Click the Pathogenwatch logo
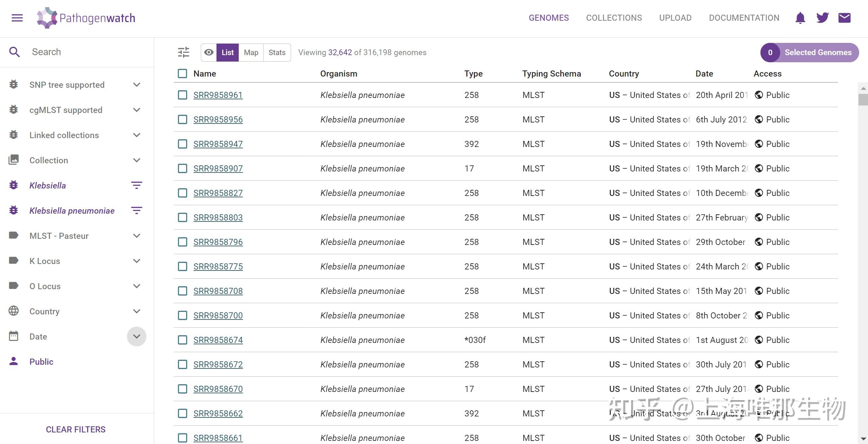 pos(86,18)
